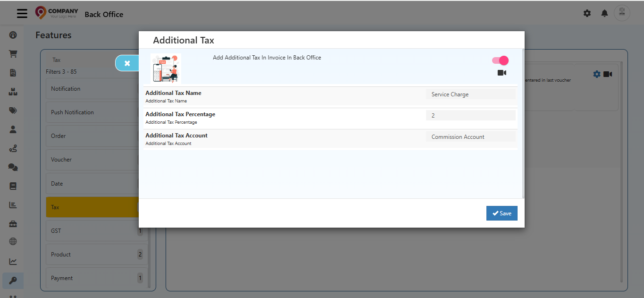Click the briefcase icon in the sidebar
The height and width of the screenshot is (298, 644).
(13, 224)
